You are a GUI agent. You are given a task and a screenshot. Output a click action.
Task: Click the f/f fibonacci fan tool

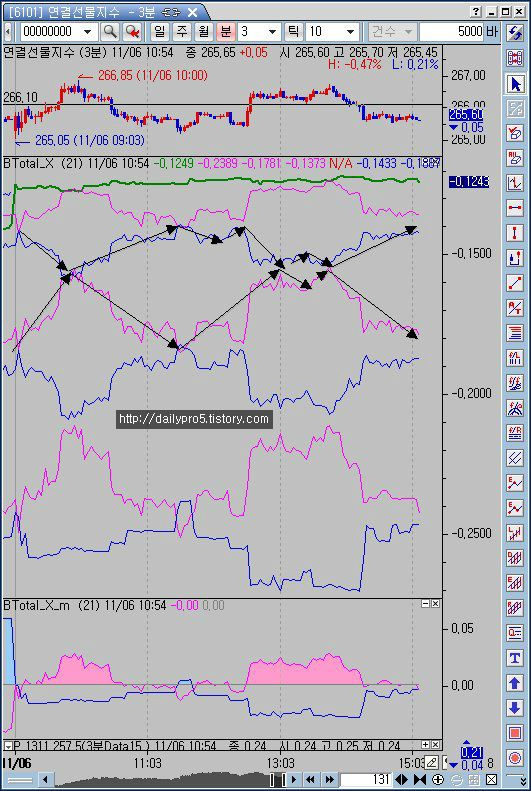tap(515, 382)
